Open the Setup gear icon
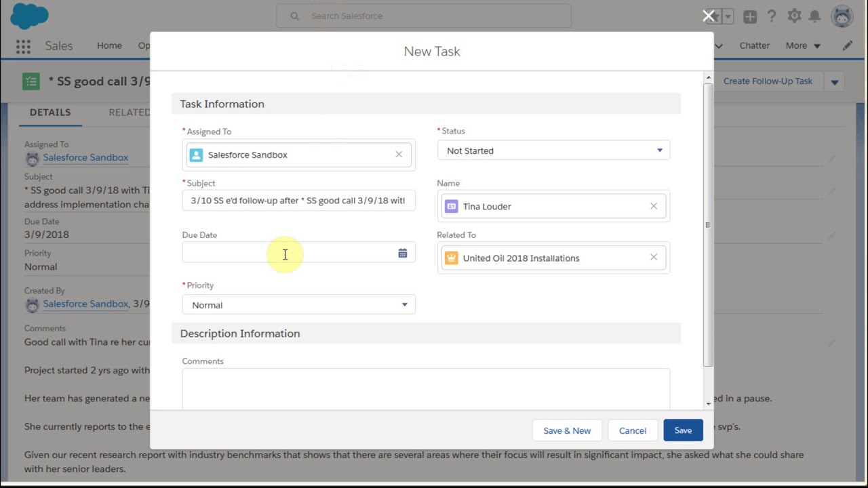 coord(794,16)
